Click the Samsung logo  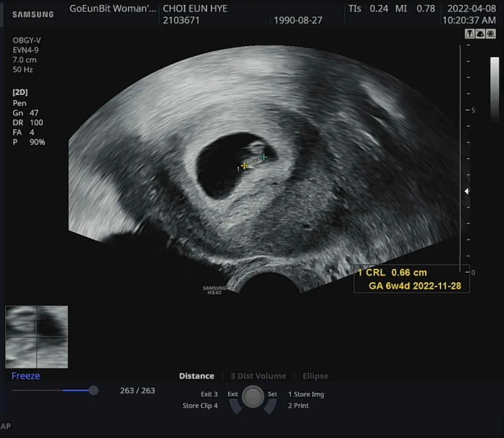[33, 14]
